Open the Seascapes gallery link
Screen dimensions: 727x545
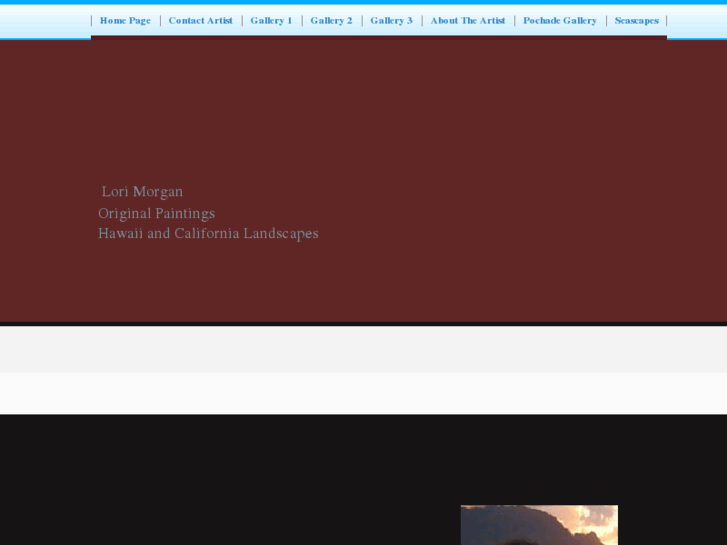(637, 20)
